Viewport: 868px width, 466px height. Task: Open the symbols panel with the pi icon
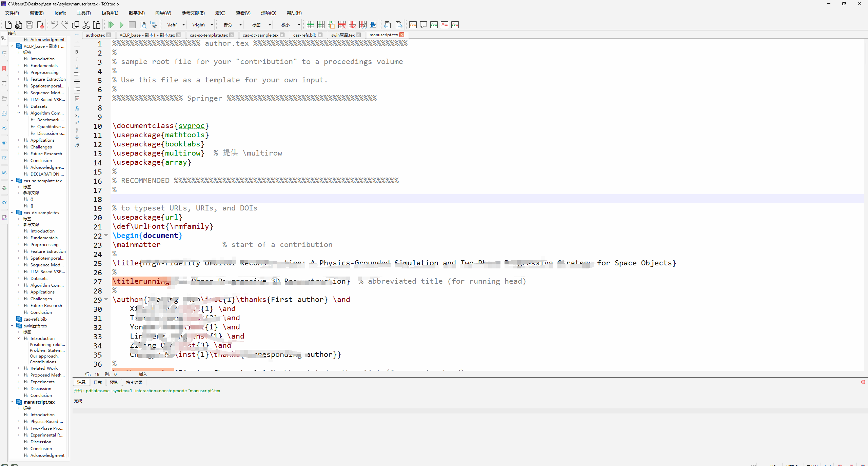[x=4, y=83]
